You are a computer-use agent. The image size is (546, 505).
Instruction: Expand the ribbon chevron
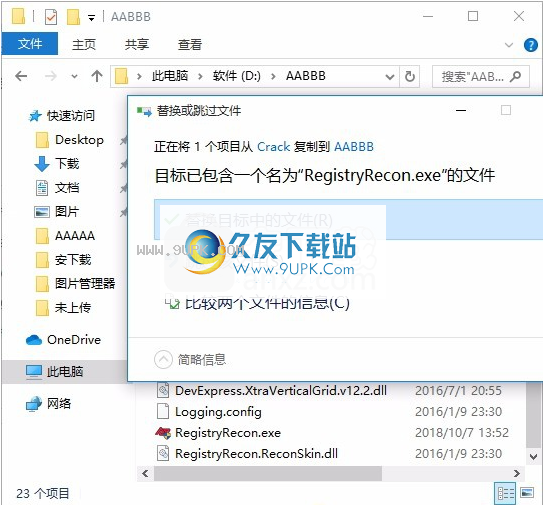[x=509, y=45]
